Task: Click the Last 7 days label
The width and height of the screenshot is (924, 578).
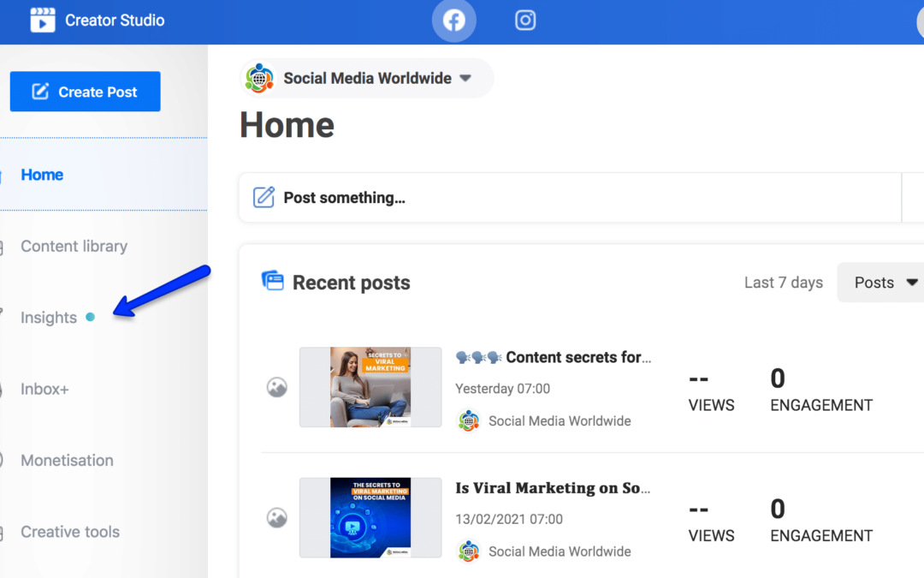Action: tap(783, 283)
